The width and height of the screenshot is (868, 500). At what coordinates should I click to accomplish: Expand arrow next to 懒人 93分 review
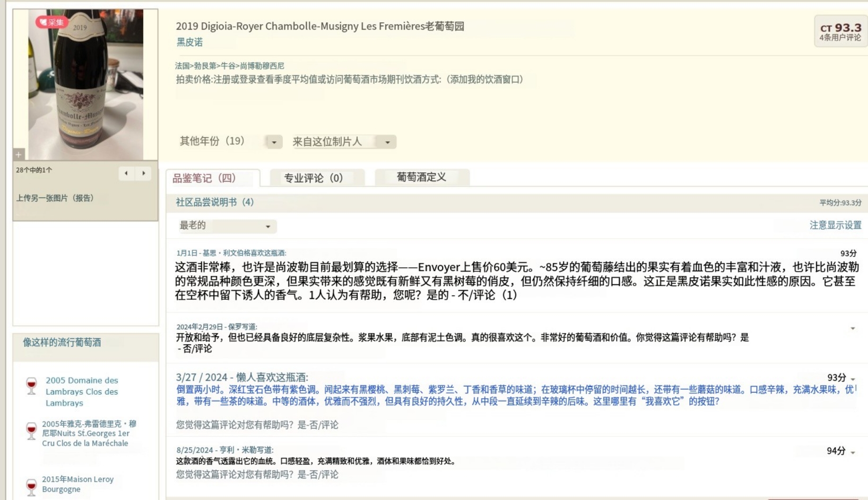[x=853, y=379]
